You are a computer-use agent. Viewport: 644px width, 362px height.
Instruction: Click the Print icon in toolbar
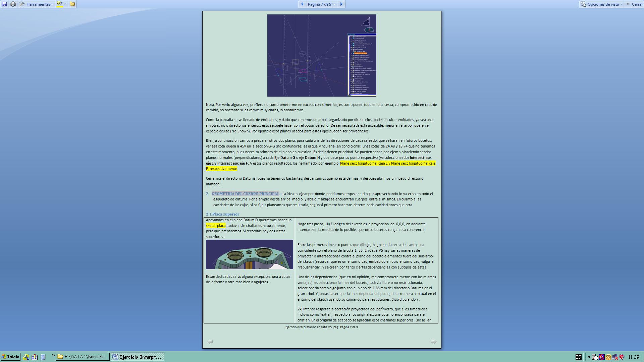(x=13, y=4)
